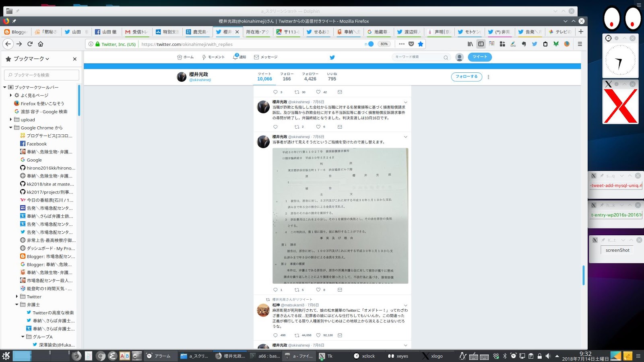Like the tweet with 8 likes

tap(318, 290)
